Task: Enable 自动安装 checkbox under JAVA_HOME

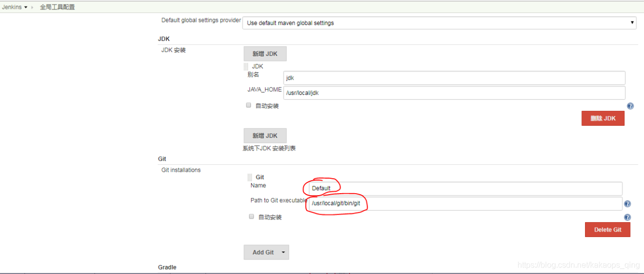Action: coord(248,105)
